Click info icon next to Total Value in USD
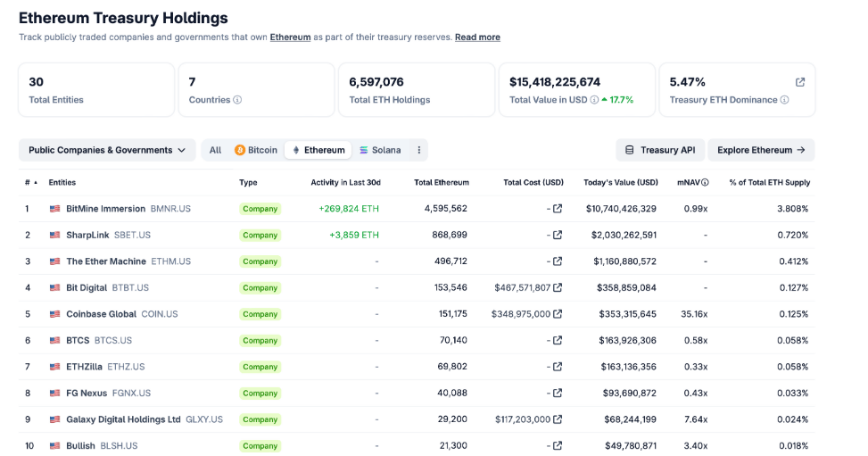The height and width of the screenshot is (456, 868). (x=594, y=100)
